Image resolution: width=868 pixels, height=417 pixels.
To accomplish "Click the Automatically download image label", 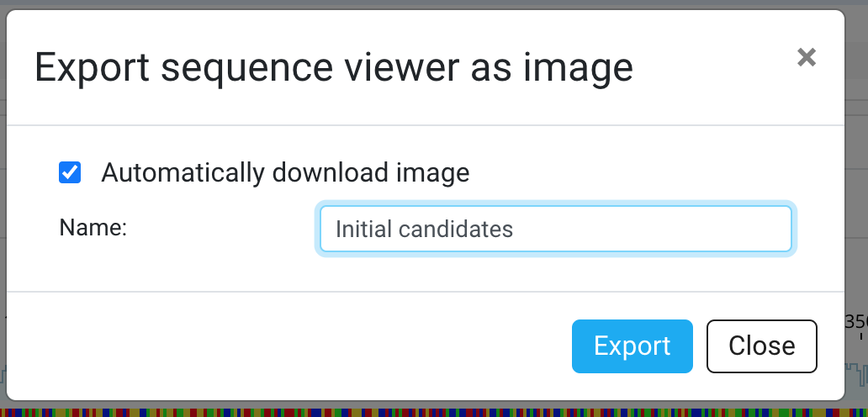I will (285, 172).
